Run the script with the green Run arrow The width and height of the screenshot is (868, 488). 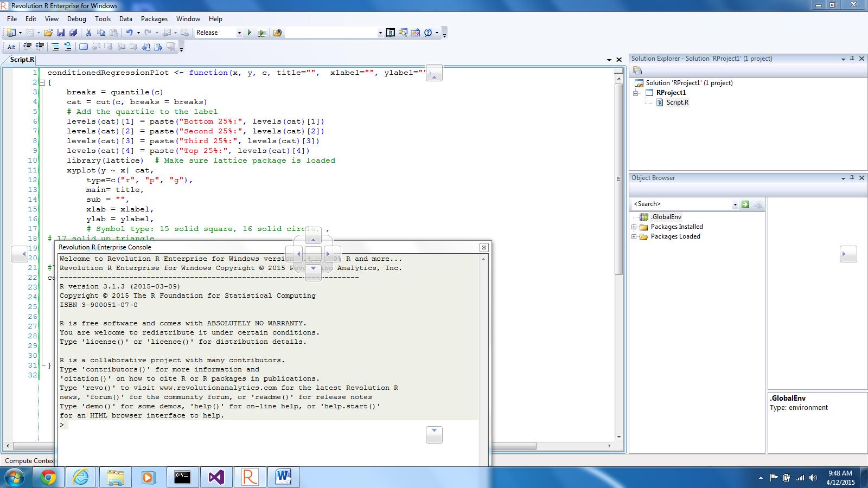[x=249, y=33]
